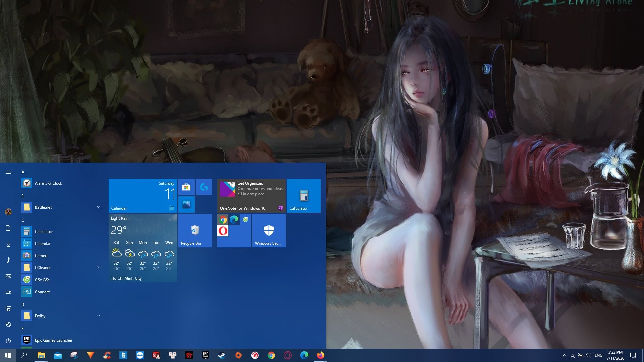Open Google Chrome from the taskbar

pos(271,355)
